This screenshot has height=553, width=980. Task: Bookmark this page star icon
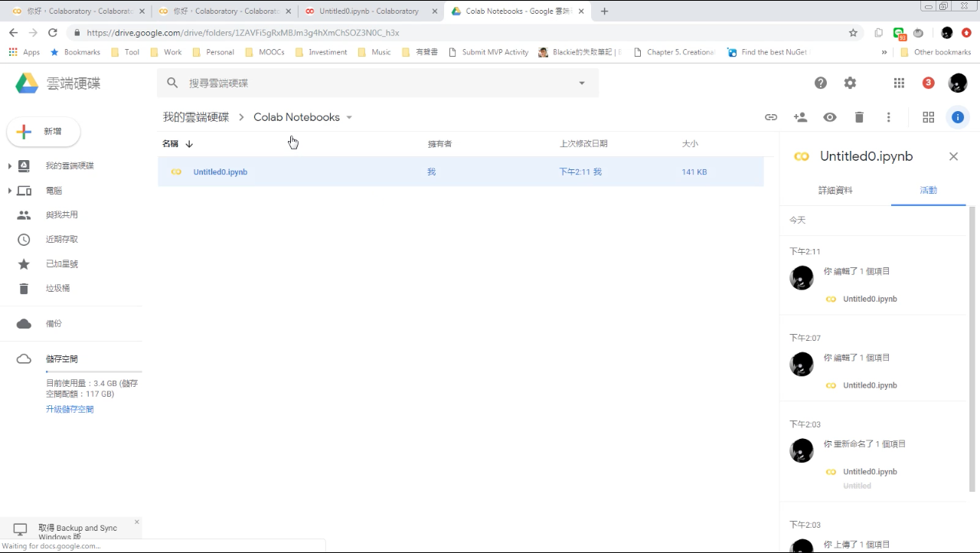point(853,33)
